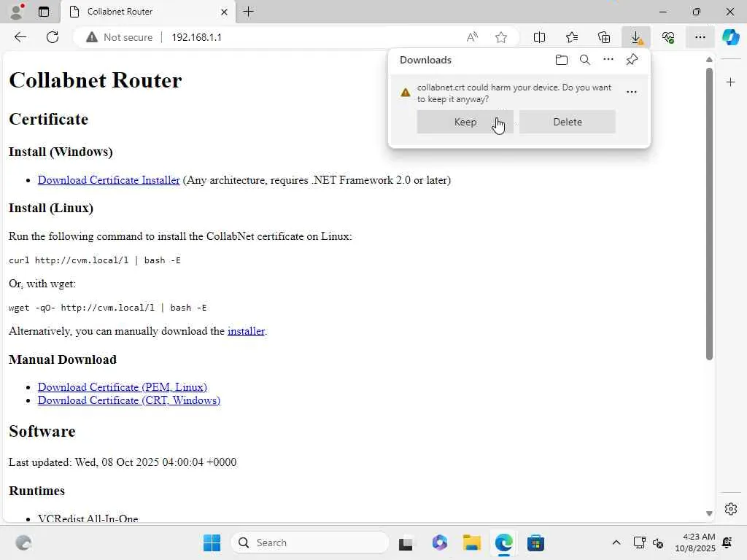Click Download Certificate Installer link

pyautogui.click(x=109, y=180)
